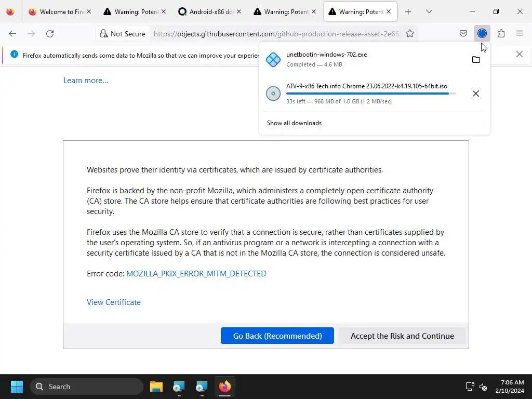Click the notification info icon
This screenshot has height=399, width=532.
[x=14, y=54]
